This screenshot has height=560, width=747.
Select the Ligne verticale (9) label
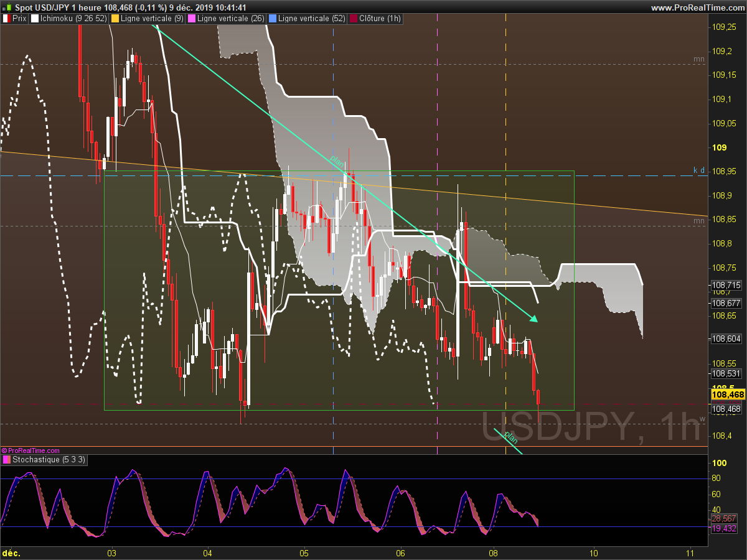click(152, 19)
